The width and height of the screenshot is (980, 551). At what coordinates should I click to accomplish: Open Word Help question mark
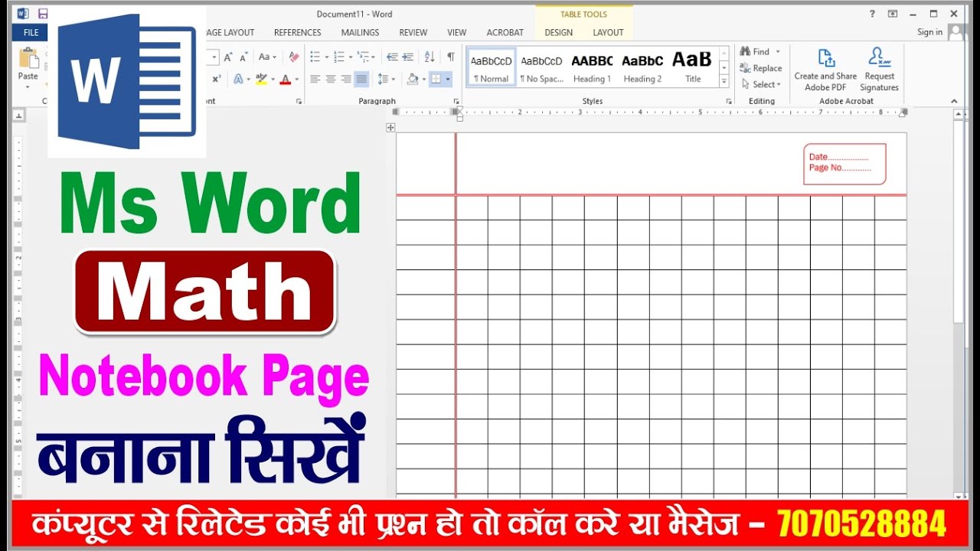tap(872, 14)
